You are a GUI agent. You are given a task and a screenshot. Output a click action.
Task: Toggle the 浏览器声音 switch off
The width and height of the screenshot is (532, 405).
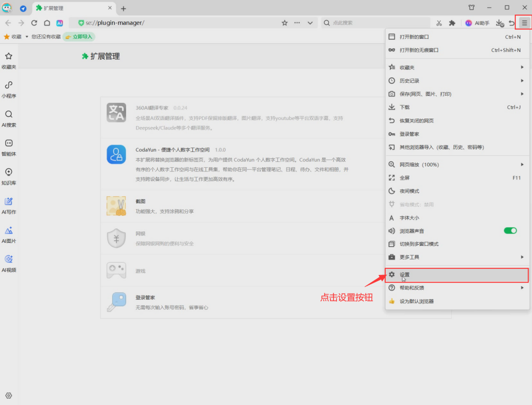510,231
